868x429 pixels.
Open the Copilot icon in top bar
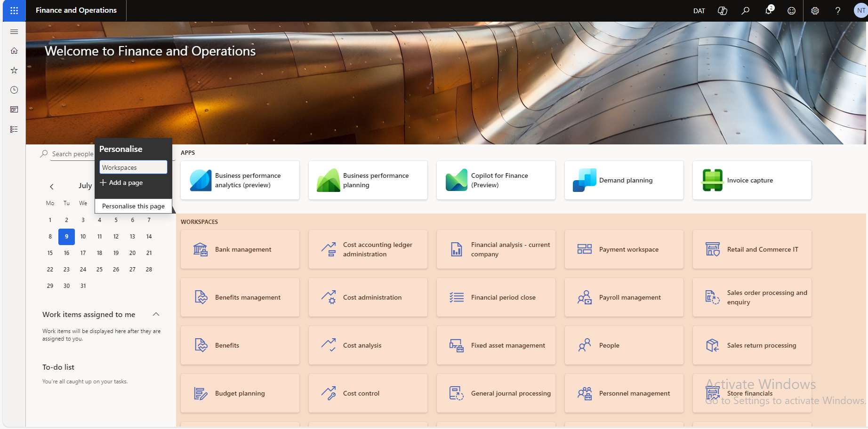[x=722, y=11]
